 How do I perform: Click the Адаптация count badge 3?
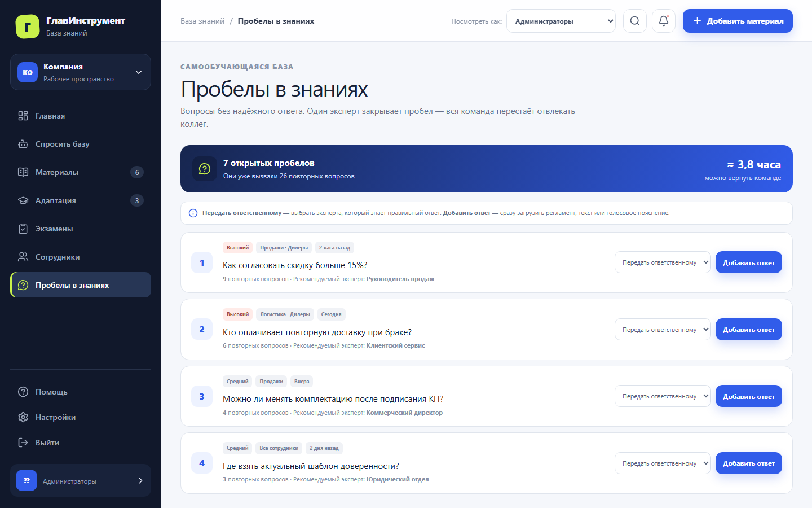137,200
